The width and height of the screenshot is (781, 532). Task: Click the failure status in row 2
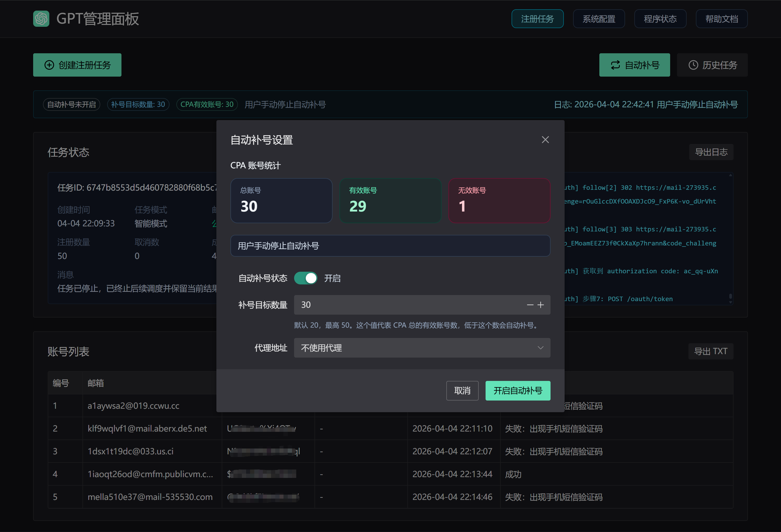554,429
